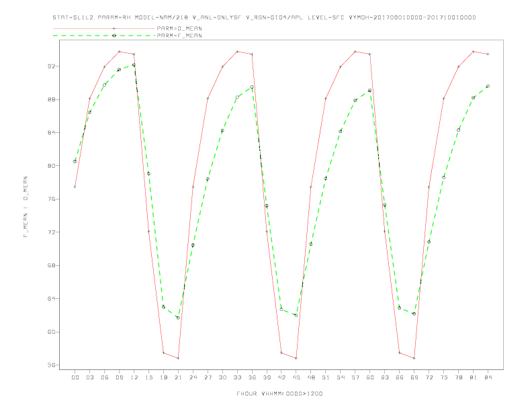
Task: Click the red O_MEAN plus marker at hour 00
Action: pyautogui.click(x=75, y=187)
